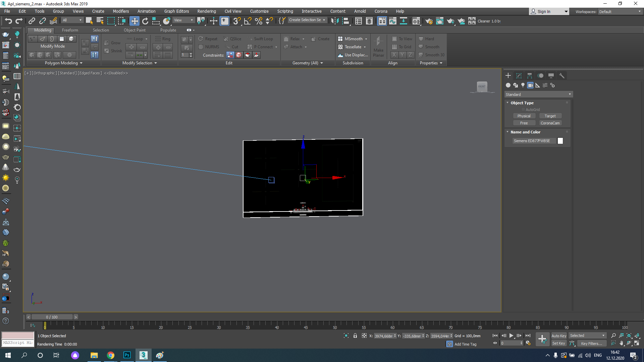The width and height of the screenshot is (644, 362).
Task: Switch to the Object Paint ribbon tab
Action: (x=135, y=30)
